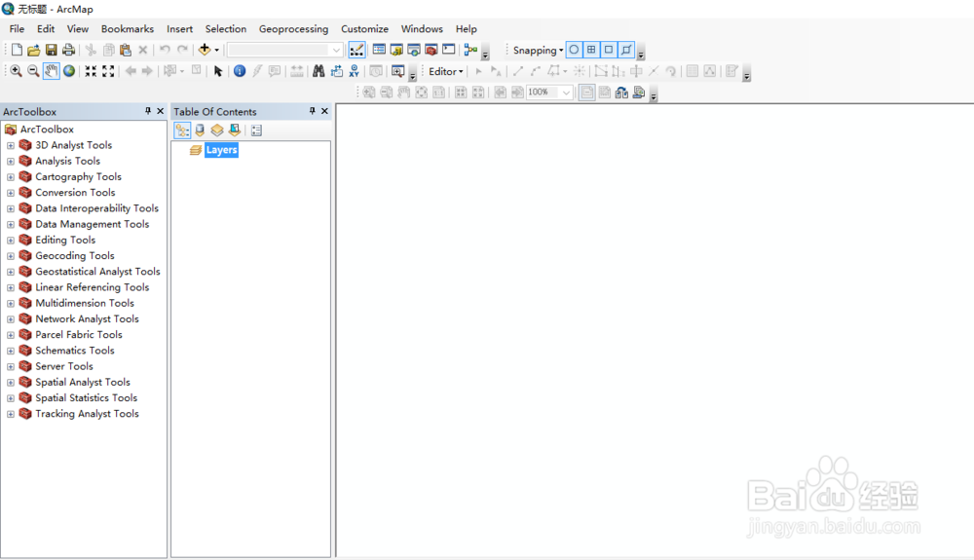This screenshot has height=560, width=974.
Task: Select the Pan hand tool
Action: coord(51,71)
